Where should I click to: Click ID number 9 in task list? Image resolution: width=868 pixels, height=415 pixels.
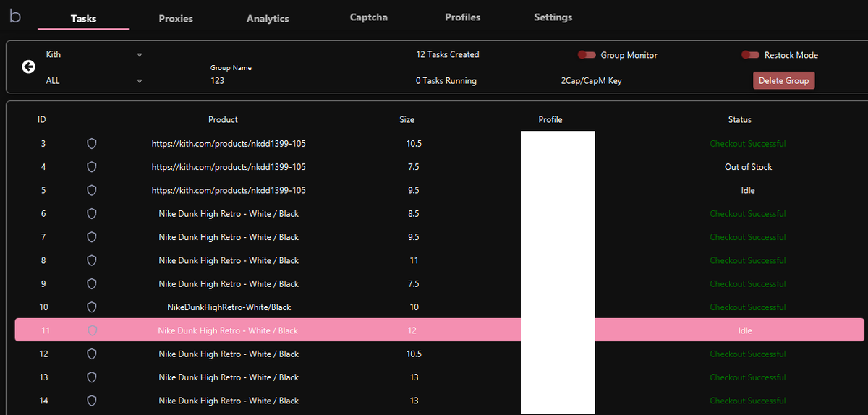tap(43, 284)
